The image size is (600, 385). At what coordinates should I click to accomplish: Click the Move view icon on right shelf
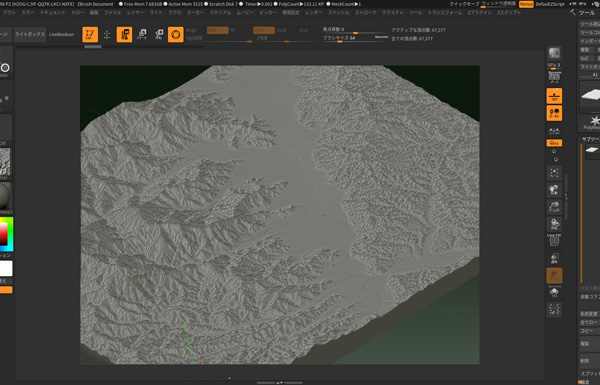(x=554, y=190)
